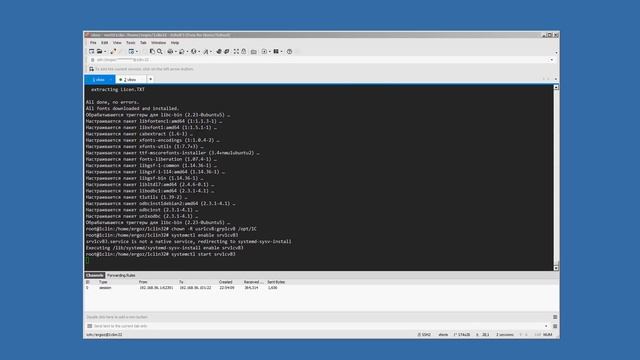Click the terminal scrollbar up arrow

556,87
